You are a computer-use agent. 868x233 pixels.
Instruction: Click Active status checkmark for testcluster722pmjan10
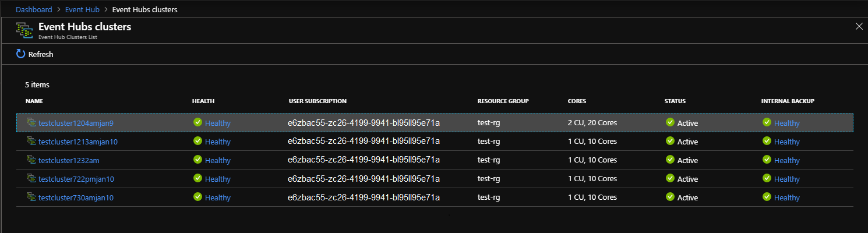(670, 179)
